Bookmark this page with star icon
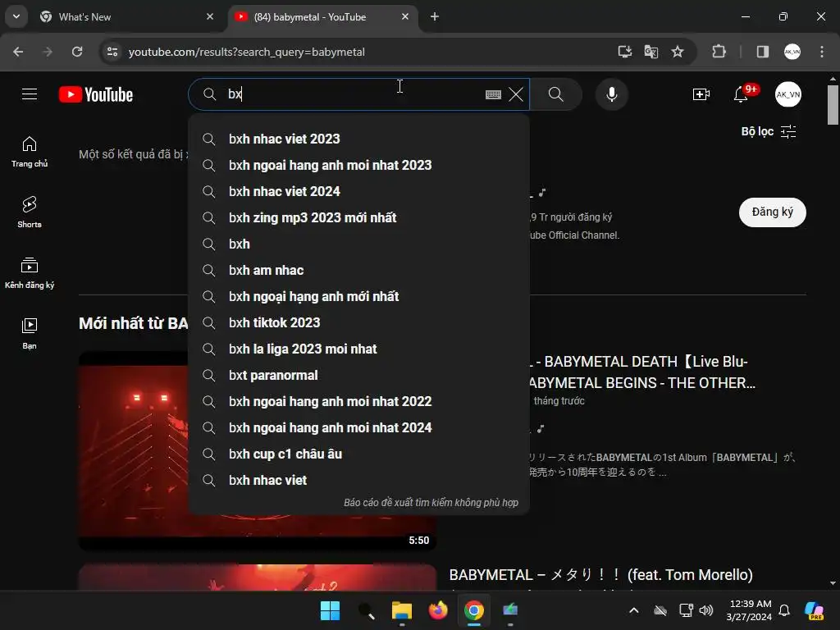This screenshot has height=630, width=840. pos(677,52)
